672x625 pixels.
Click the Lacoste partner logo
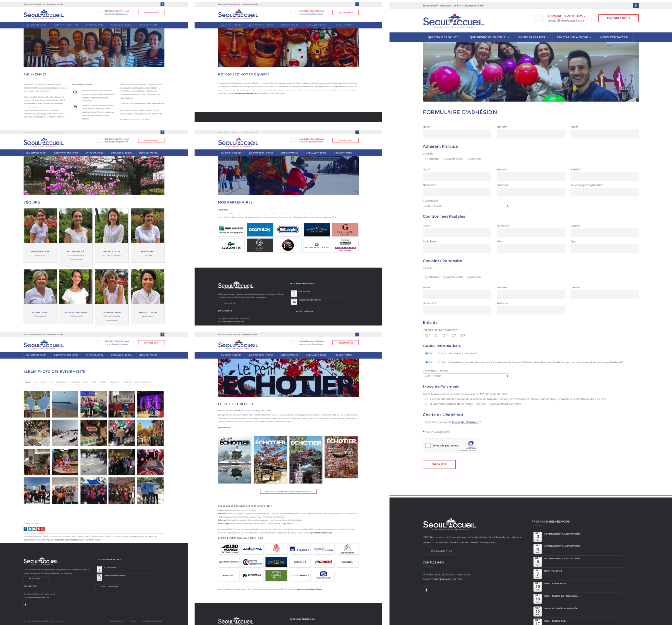(231, 246)
